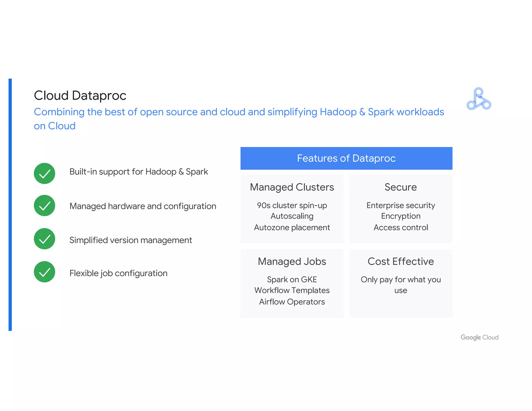Select the Managed Clusters card heading
532x411 pixels.
pyautogui.click(x=292, y=187)
